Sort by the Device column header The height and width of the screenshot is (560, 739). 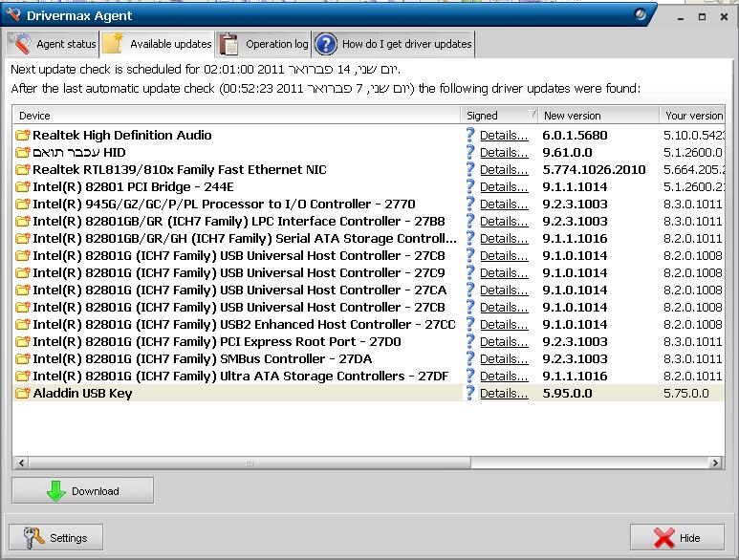236,116
